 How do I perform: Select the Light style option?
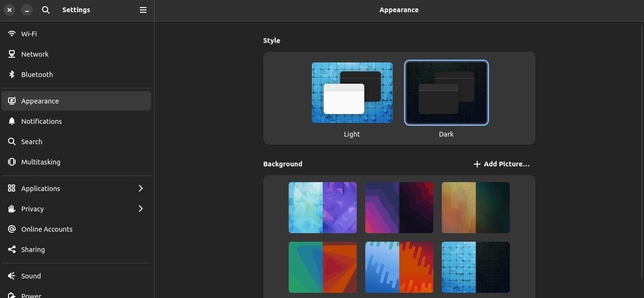click(352, 93)
